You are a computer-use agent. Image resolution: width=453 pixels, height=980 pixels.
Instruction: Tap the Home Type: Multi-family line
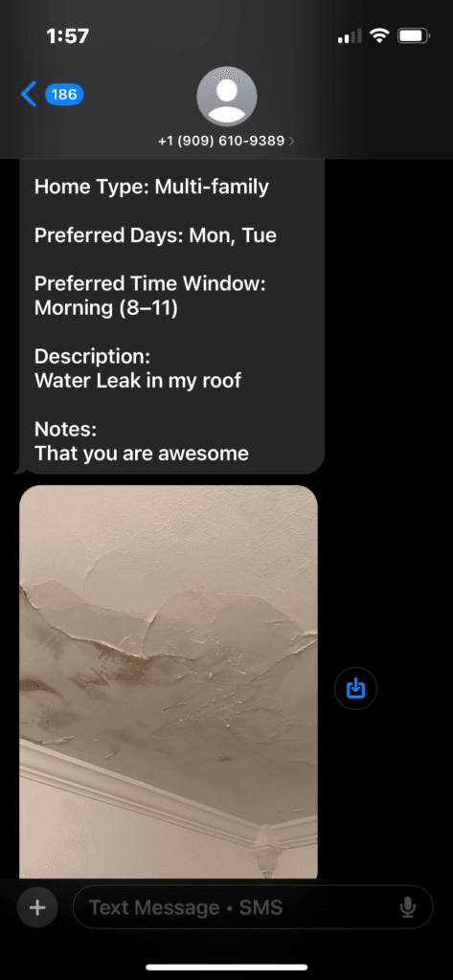tap(151, 187)
